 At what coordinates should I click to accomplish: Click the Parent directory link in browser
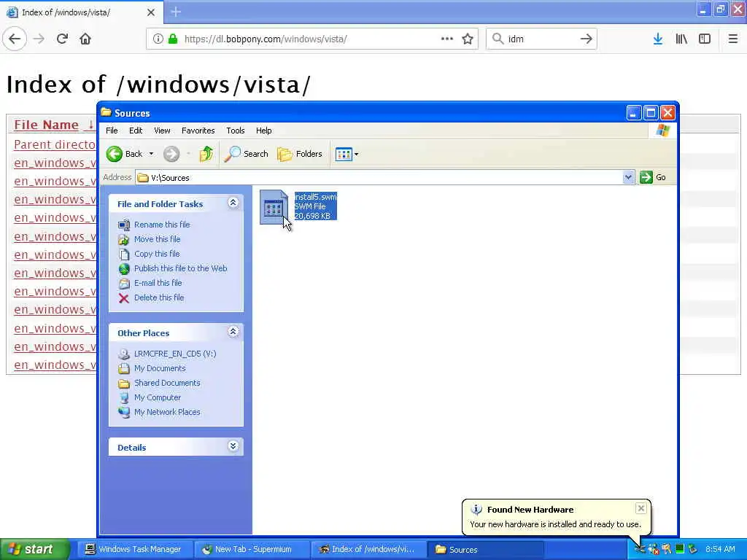click(55, 144)
